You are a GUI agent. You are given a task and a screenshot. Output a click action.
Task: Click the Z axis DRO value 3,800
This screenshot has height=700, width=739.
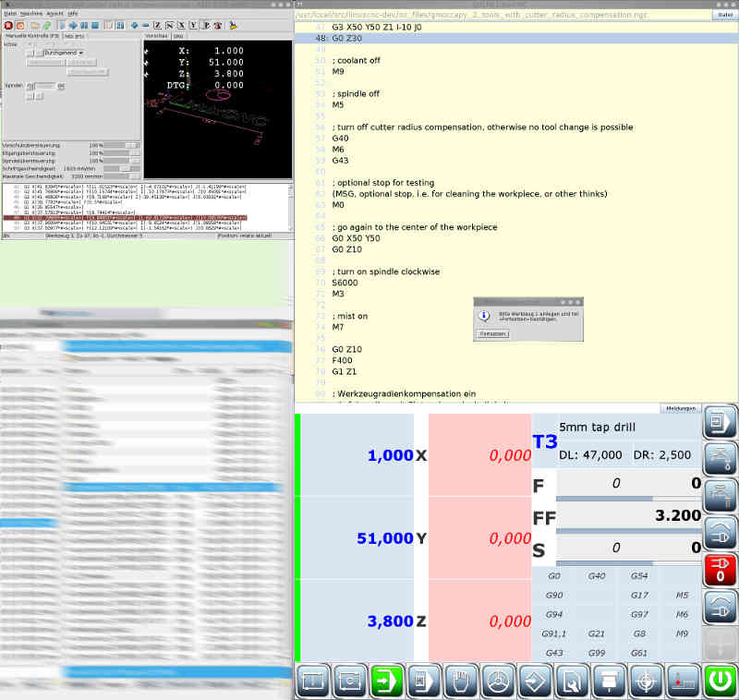tap(390, 621)
